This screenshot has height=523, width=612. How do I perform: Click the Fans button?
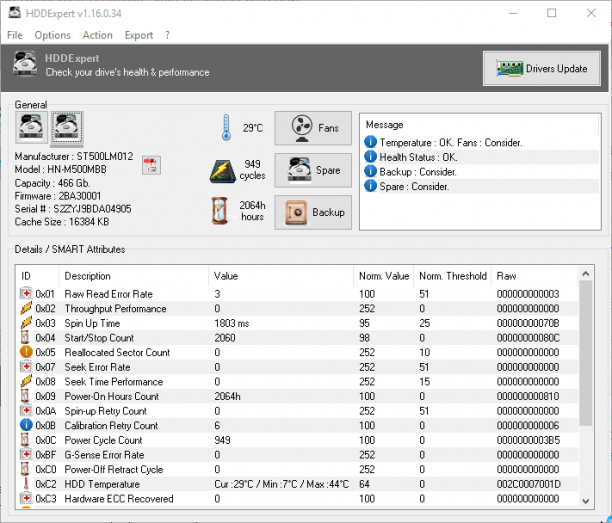[313, 128]
